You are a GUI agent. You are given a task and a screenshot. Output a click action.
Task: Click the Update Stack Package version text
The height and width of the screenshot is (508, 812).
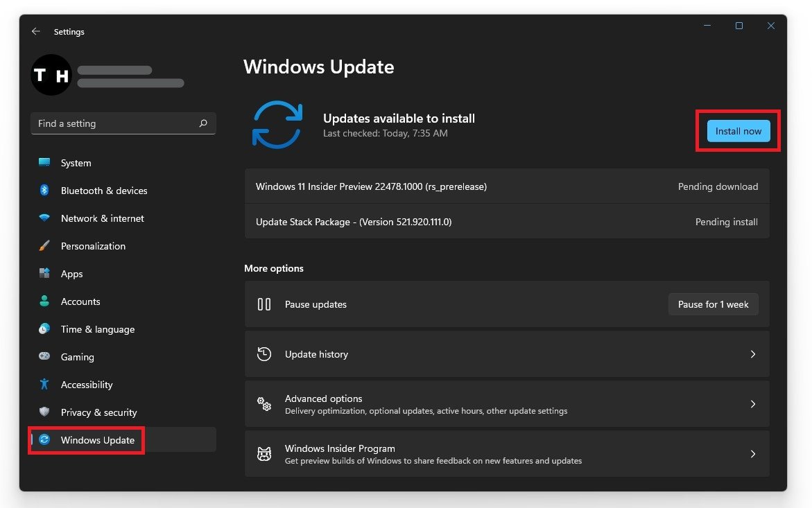tap(354, 222)
